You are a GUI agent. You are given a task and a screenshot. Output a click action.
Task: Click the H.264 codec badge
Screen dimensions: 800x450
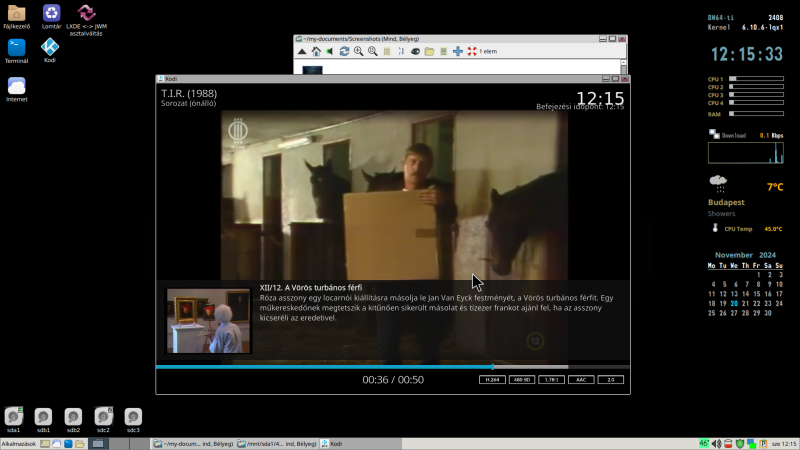[x=492, y=380]
